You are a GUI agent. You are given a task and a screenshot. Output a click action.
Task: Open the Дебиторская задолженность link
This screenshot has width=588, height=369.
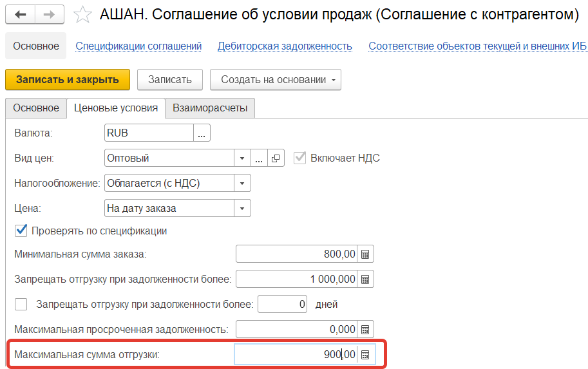(285, 46)
